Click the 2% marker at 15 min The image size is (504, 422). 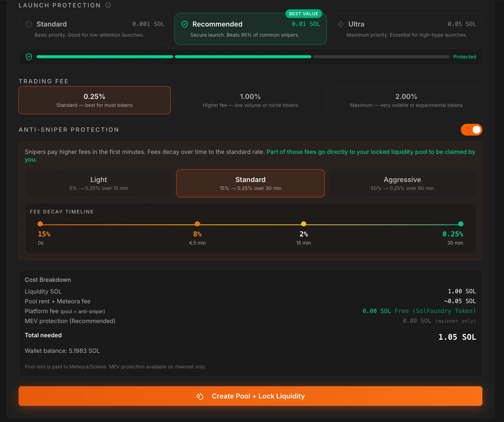(x=303, y=224)
